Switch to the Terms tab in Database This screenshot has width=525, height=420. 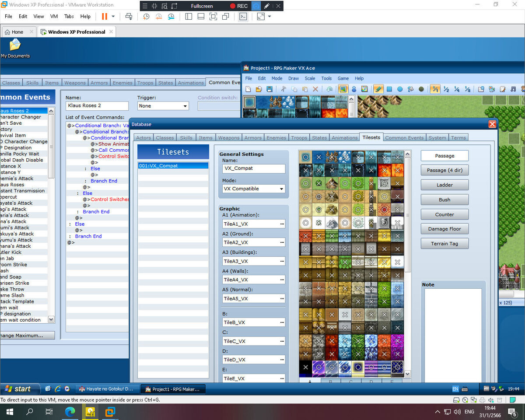click(x=458, y=138)
